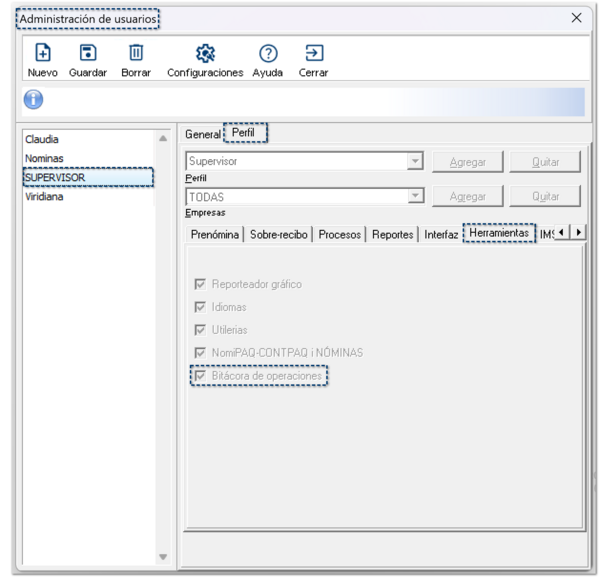The height and width of the screenshot is (578, 600).
Task: Open Configuraciones gear icon
Action: pos(205,52)
